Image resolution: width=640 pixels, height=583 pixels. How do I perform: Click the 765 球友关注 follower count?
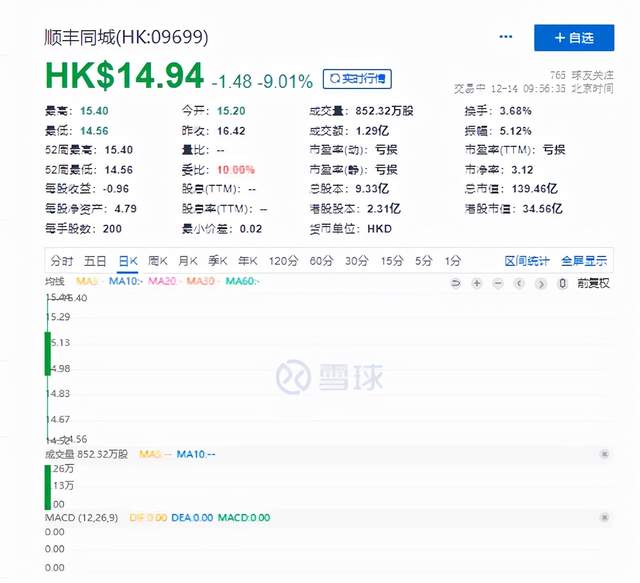click(582, 75)
